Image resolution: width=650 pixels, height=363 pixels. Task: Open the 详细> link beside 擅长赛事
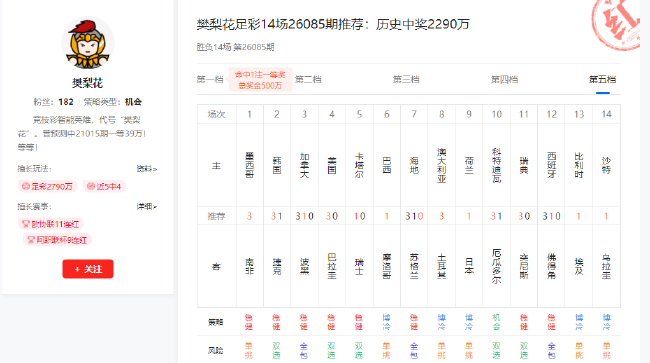pyautogui.click(x=147, y=206)
